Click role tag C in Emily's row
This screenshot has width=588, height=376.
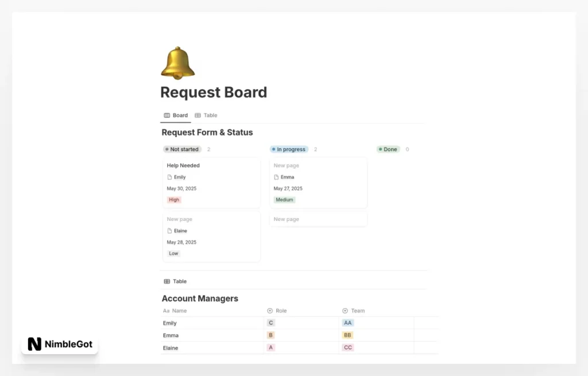[x=271, y=323]
